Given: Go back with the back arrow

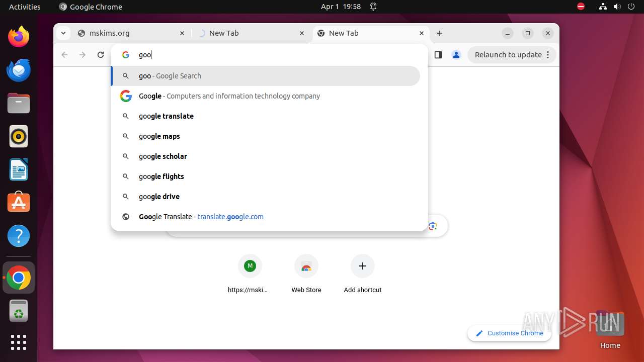Looking at the screenshot, I should tap(64, 55).
